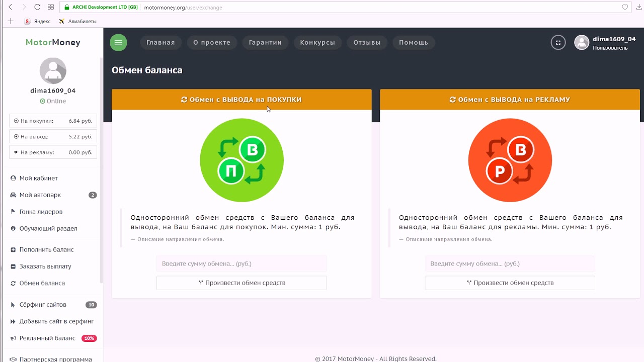
Task: Click the large profile avatar in sidebar
Action: (53, 71)
